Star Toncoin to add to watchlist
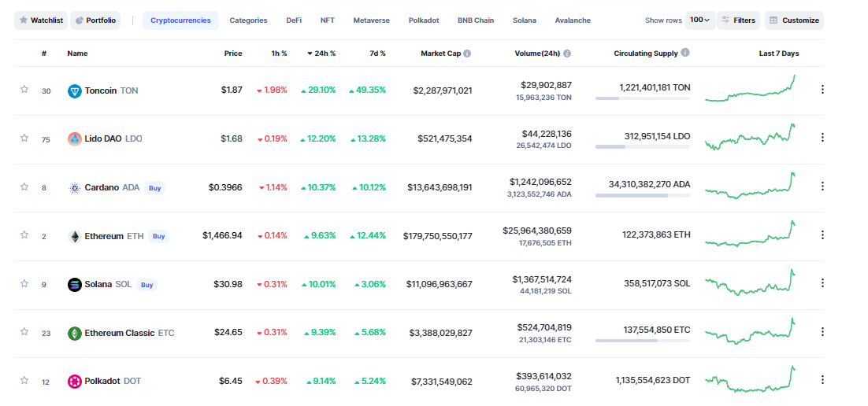Screen dimensions: 868x406 tap(24, 89)
